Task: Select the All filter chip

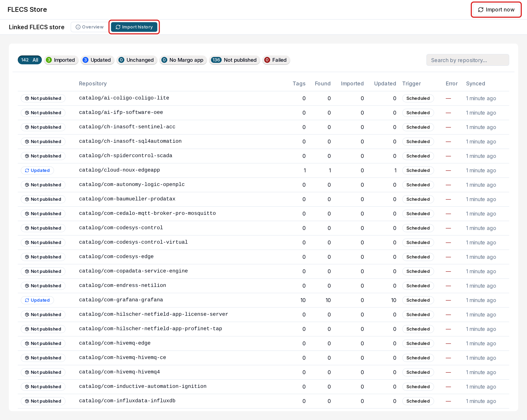Action: (x=30, y=60)
